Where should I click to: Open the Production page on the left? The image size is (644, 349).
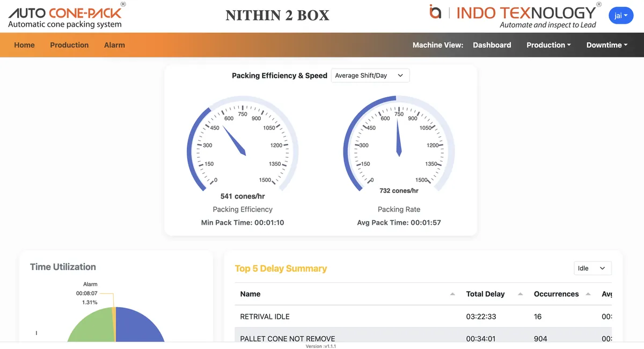tap(69, 45)
